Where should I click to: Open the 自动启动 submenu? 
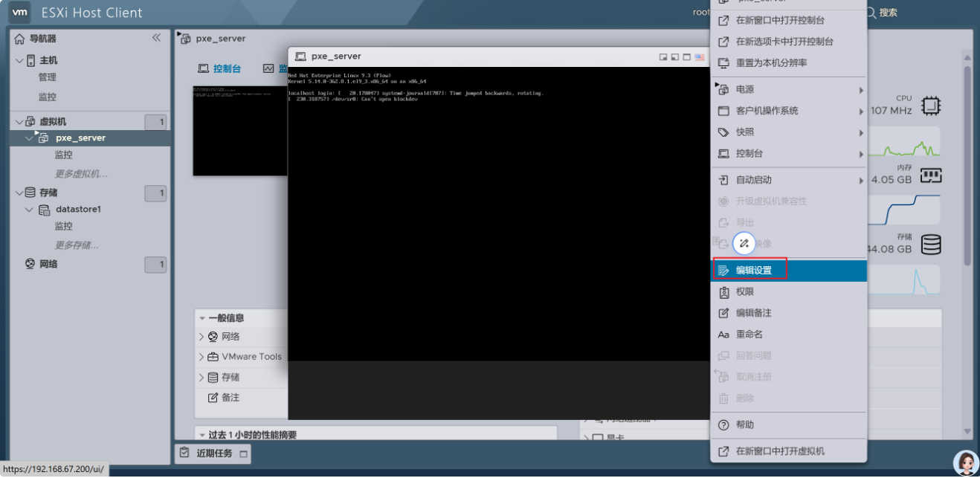coord(789,180)
